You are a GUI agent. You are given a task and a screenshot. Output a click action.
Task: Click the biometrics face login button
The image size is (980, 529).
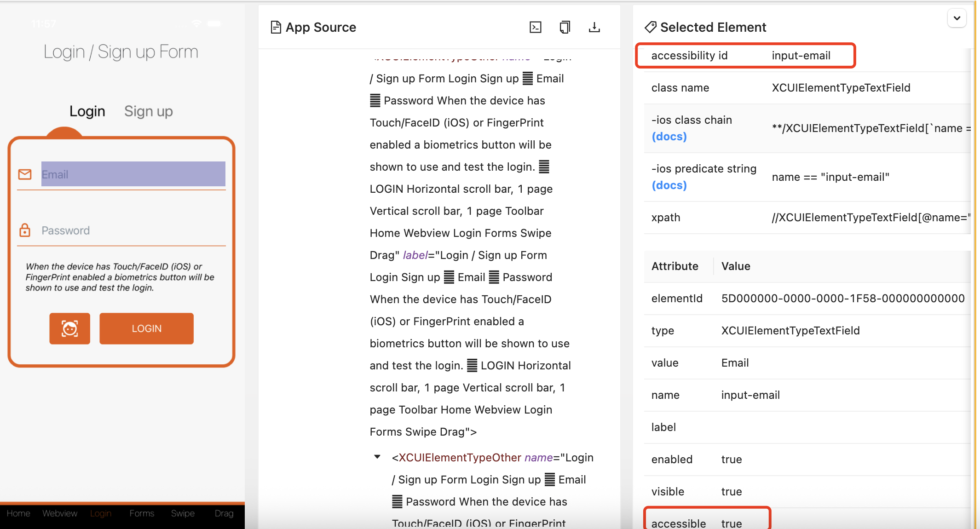point(70,328)
